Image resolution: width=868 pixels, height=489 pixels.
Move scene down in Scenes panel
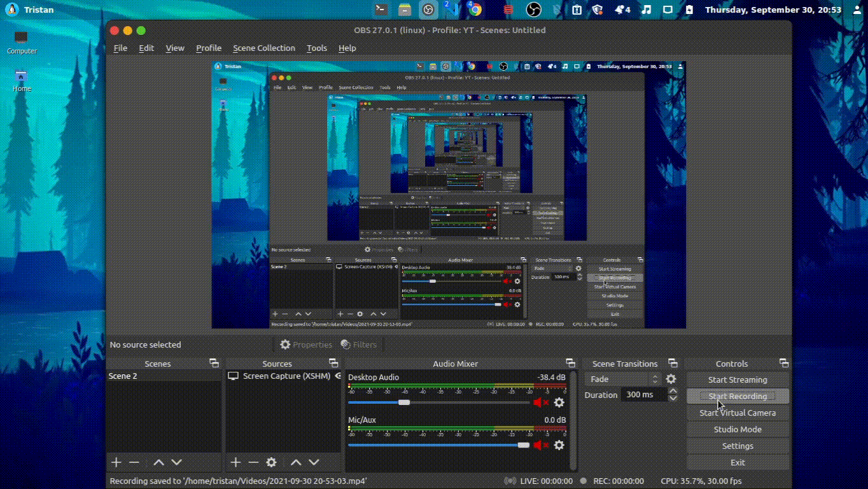pyautogui.click(x=176, y=463)
